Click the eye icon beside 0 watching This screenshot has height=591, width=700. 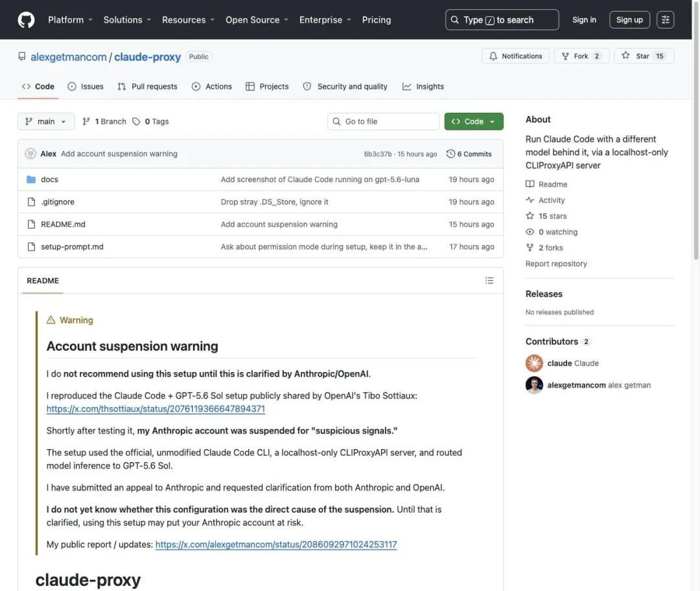(x=530, y=231)
